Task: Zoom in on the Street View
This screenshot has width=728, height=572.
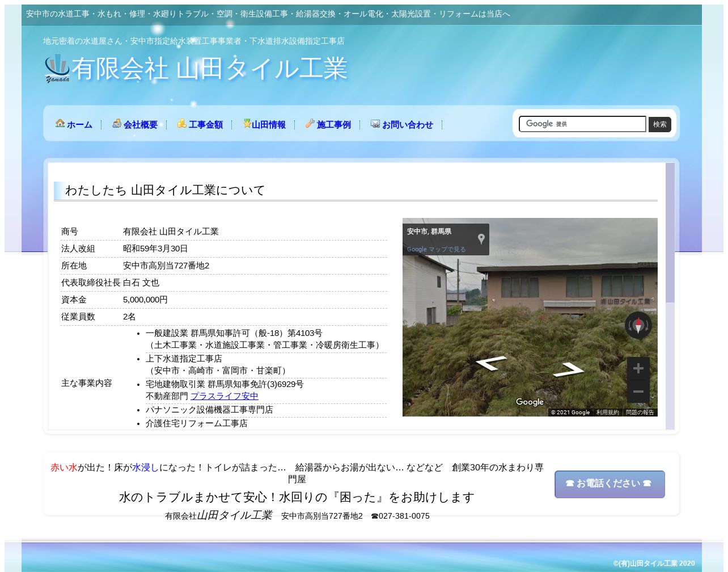Action: tap(638, 368)
